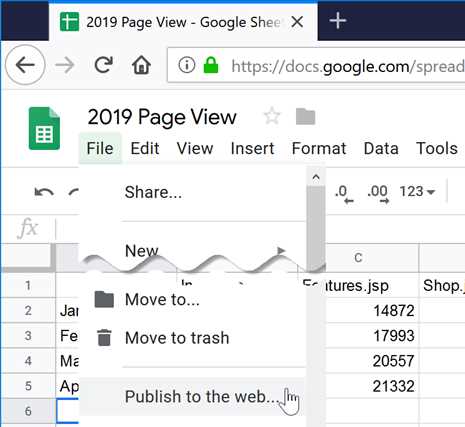Viewport: 465px width, 427px height.
Task: Click cell containing 17993
Action: pos(372,335)
